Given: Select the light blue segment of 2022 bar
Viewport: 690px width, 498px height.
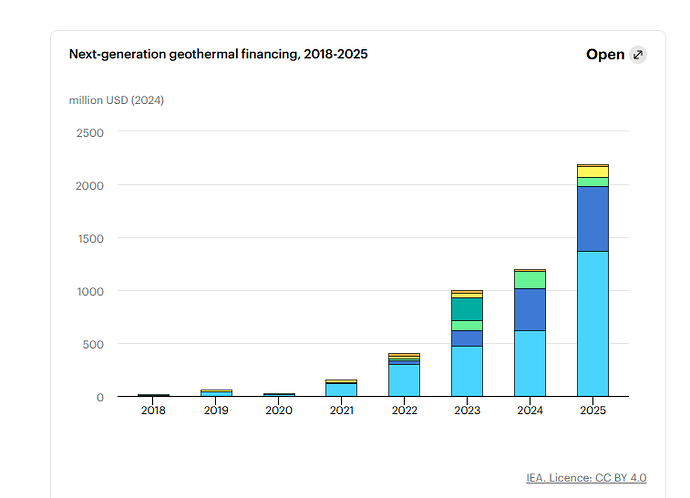Looking at the screenshot, I should (x=404, y=381).
